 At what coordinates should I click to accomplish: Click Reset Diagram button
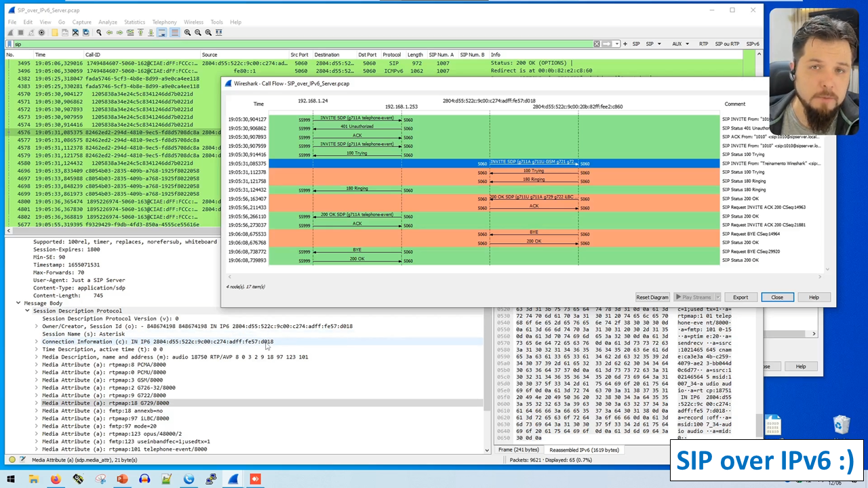point(652,298)
